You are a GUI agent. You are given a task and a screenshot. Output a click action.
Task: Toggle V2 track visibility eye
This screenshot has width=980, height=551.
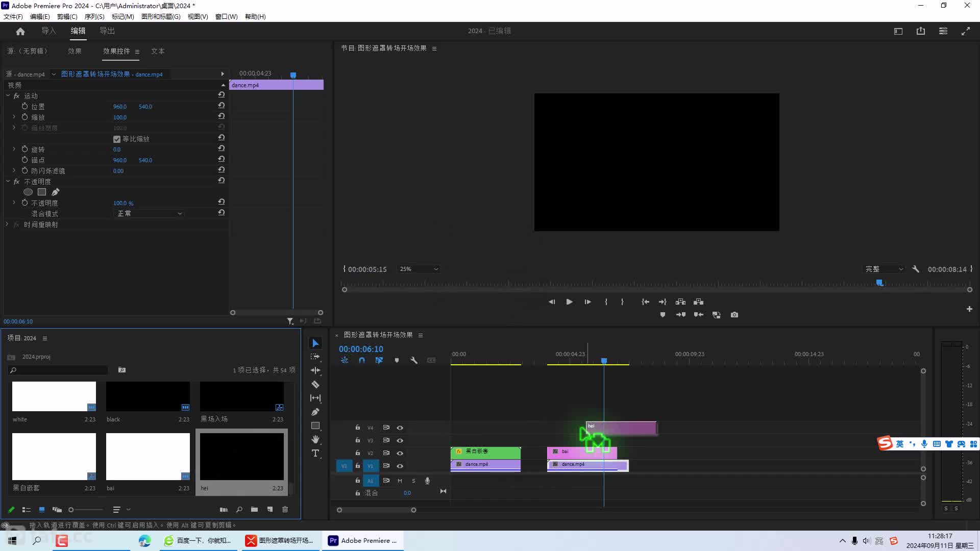pyautogui.click(x=400, y=453)
